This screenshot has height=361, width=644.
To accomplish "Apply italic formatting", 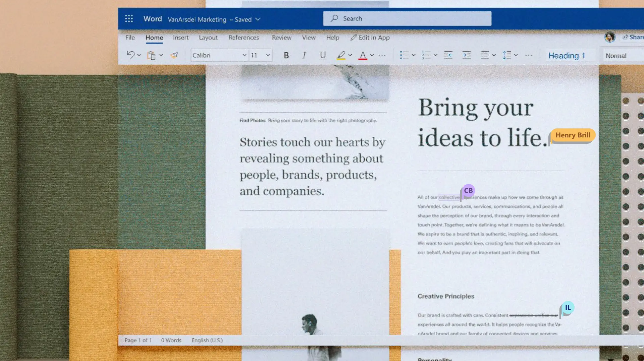I will pyautogui.click(x=304, y=55).
